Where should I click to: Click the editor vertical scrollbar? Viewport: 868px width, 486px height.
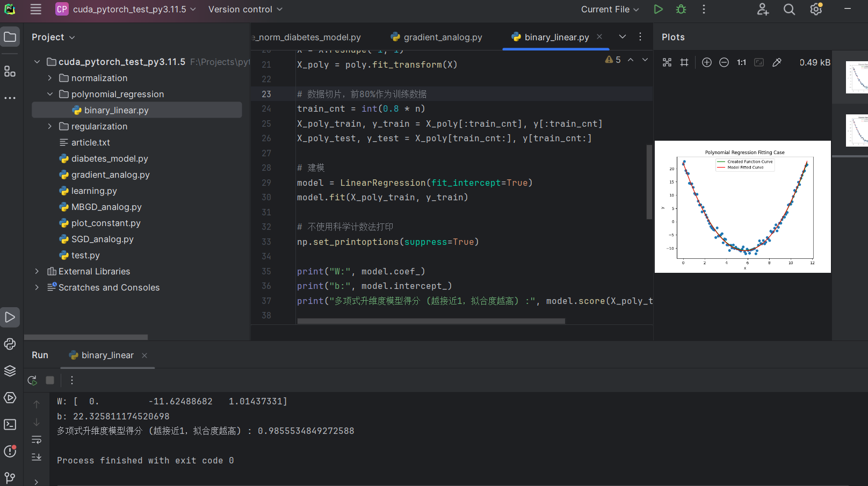pyautogui.click(x=649, y=182)
